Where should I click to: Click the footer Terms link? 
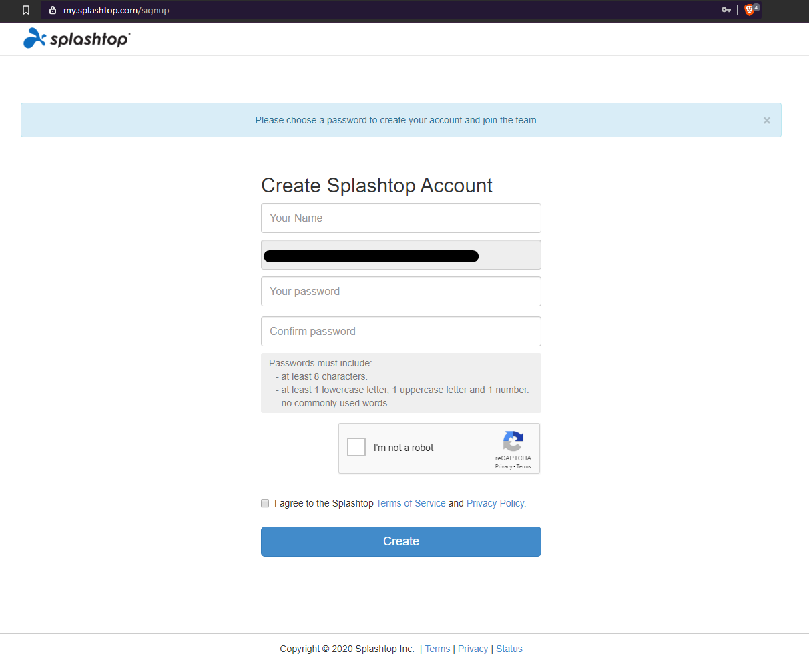coord(437,648)
